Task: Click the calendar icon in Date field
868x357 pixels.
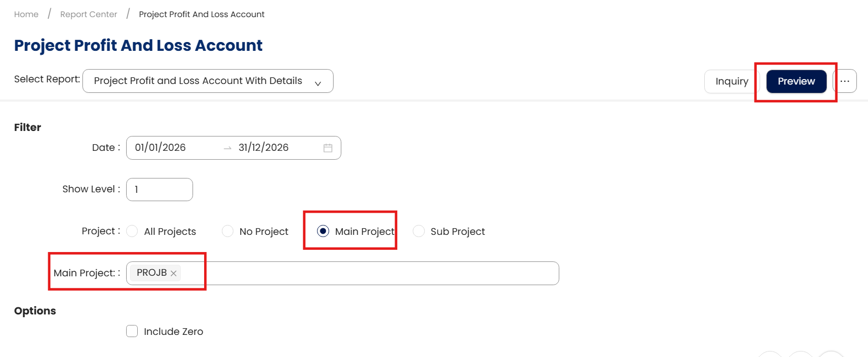Action: 328,148
